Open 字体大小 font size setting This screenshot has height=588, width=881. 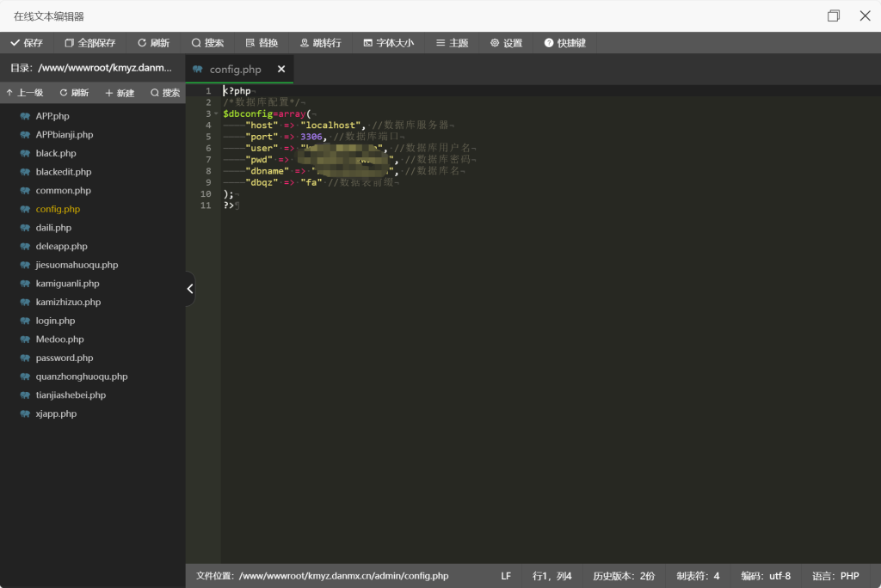388,43
